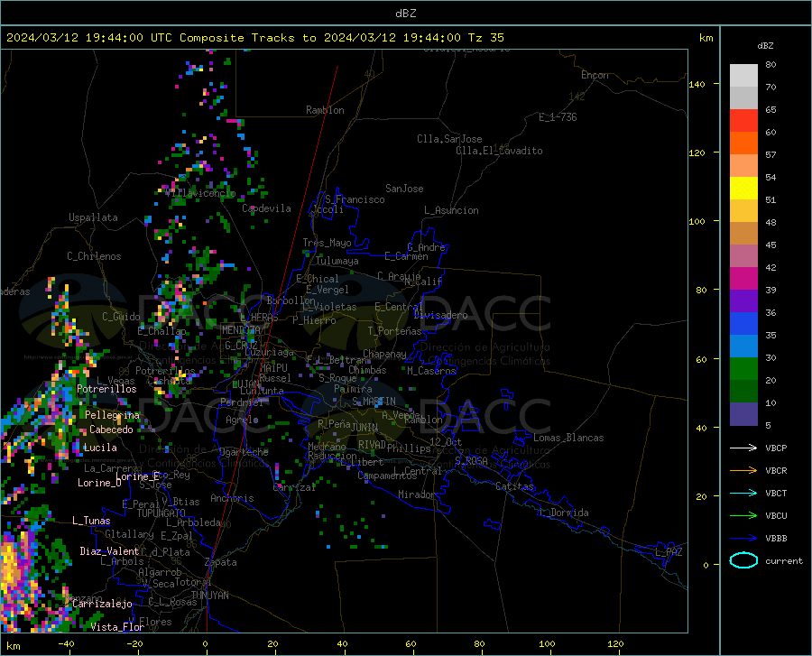Image resolution: width=812 pixels, height=656 pixels.
Task: Click the L_Dormida label
Action: tap(563, 513)
